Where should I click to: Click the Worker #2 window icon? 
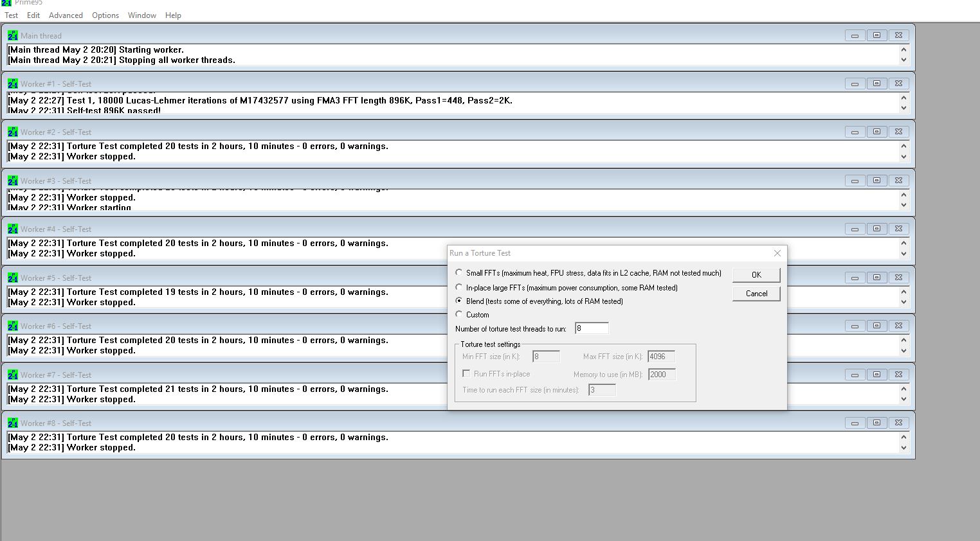tap(13, 132)
